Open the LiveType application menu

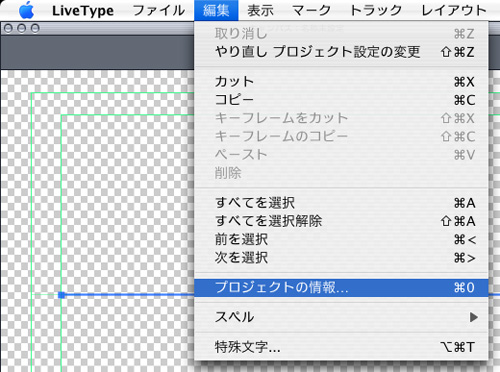[83, 11]
